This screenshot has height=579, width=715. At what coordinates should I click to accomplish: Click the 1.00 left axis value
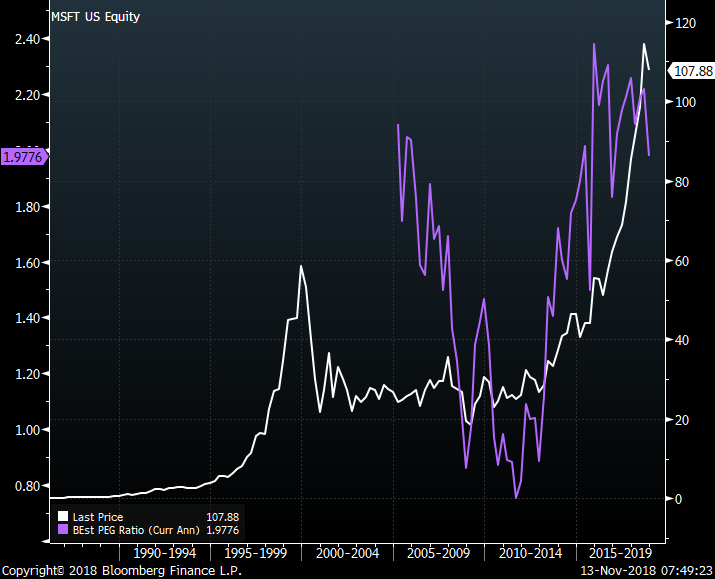click(27, 430)
